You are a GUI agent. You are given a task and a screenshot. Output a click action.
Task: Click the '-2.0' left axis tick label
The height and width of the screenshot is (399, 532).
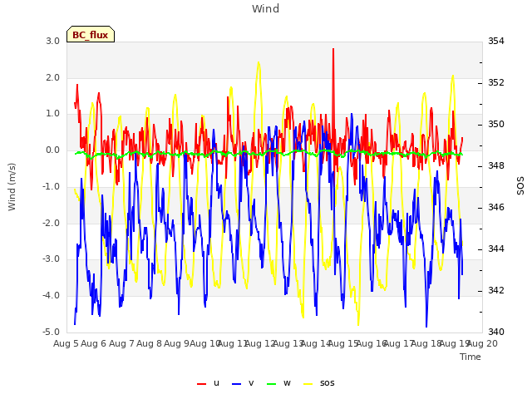[x=52, y=224]
